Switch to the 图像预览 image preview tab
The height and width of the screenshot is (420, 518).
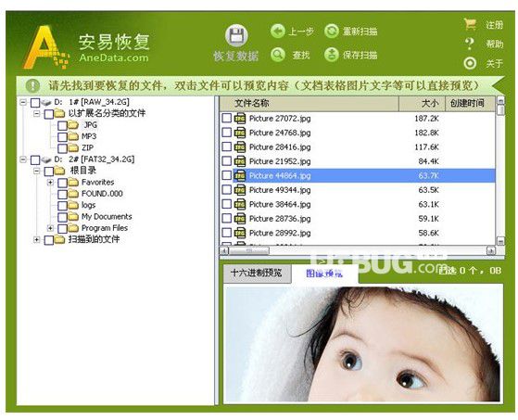coord(324,274)
